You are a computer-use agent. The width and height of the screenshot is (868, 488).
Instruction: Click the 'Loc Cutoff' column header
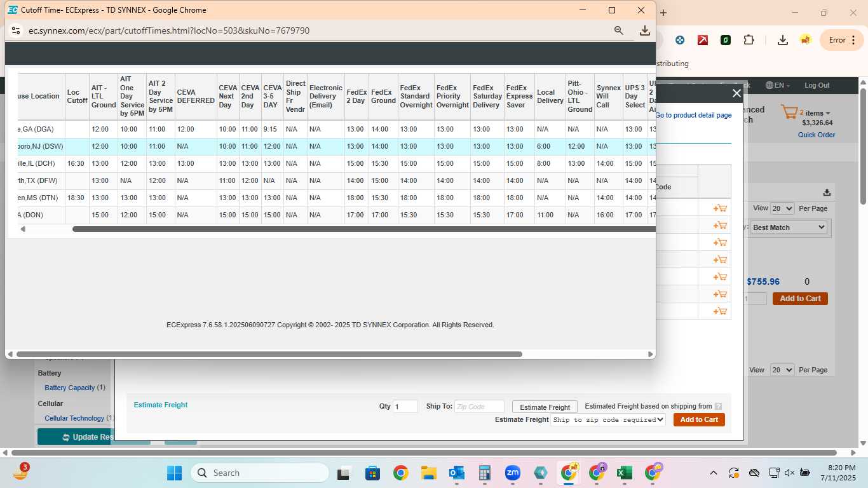[x=77, y=97]
